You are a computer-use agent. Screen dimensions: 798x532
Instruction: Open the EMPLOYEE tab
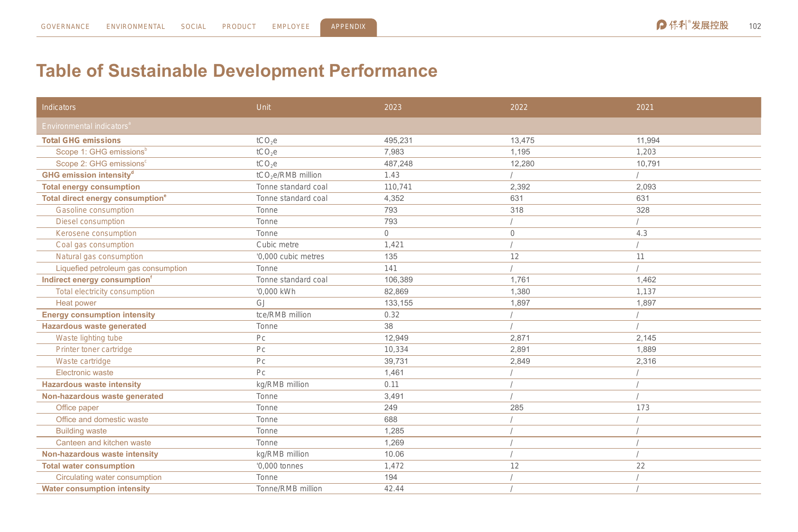point(291,27)
